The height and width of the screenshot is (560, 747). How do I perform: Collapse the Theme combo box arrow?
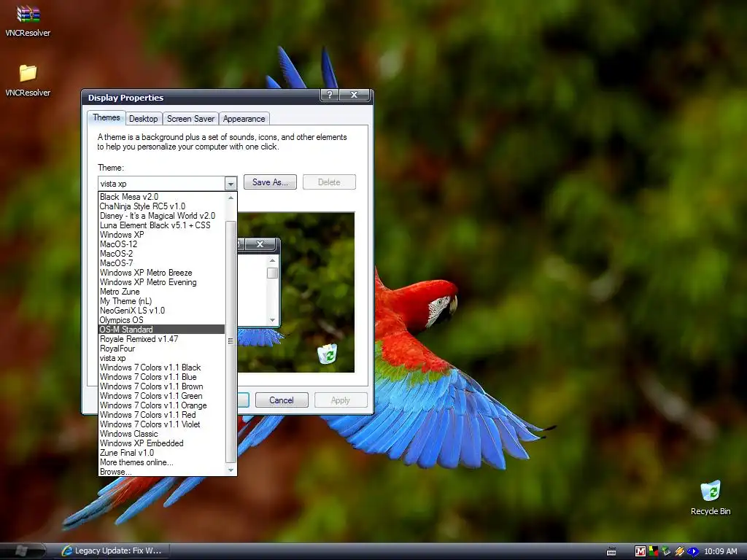tap(231, 183)
